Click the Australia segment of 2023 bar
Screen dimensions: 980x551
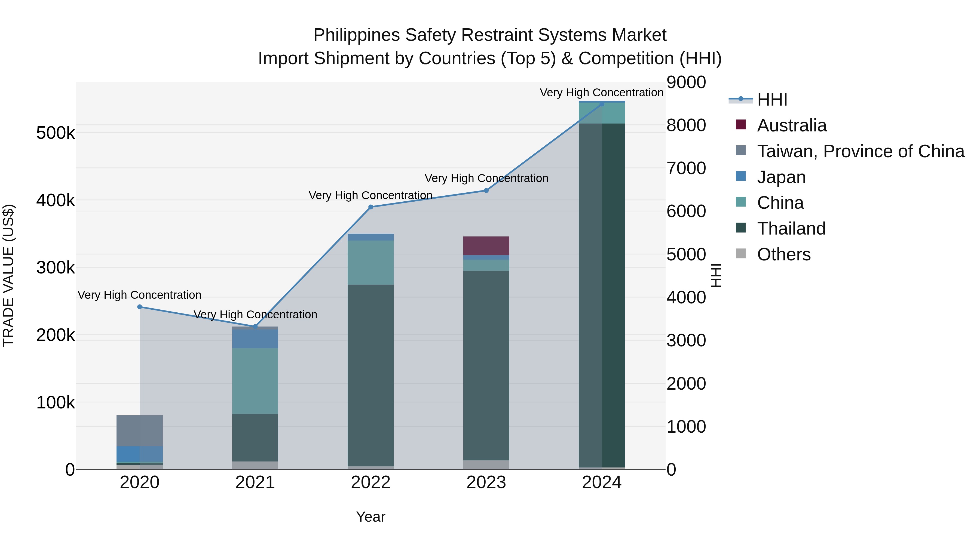486,246
